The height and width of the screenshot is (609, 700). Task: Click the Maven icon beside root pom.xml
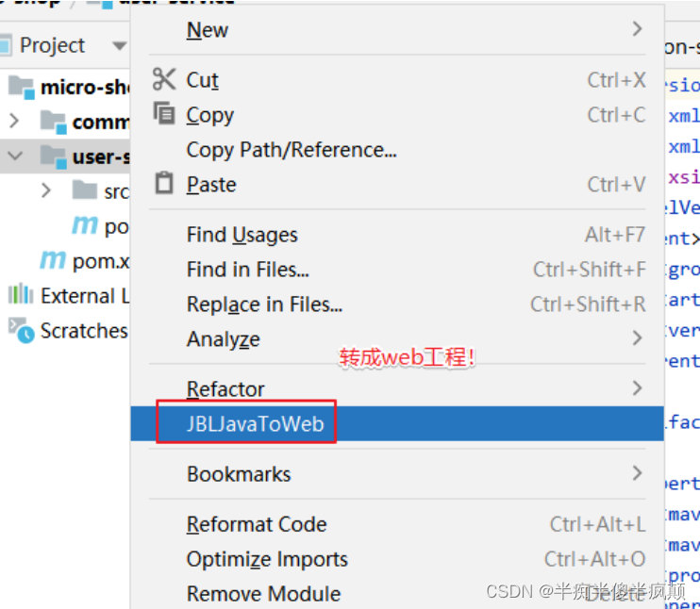point(53,259)
